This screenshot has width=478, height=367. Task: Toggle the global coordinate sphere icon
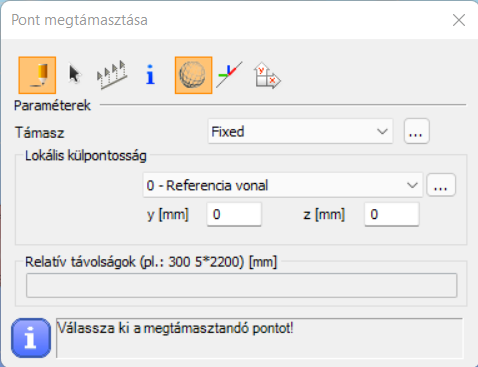(x=193, y=75)
